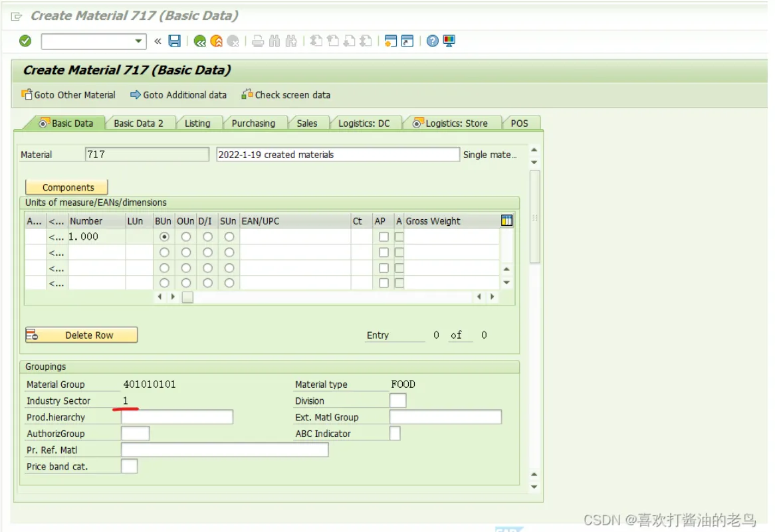Collapse the command field chevron icon

158,41
